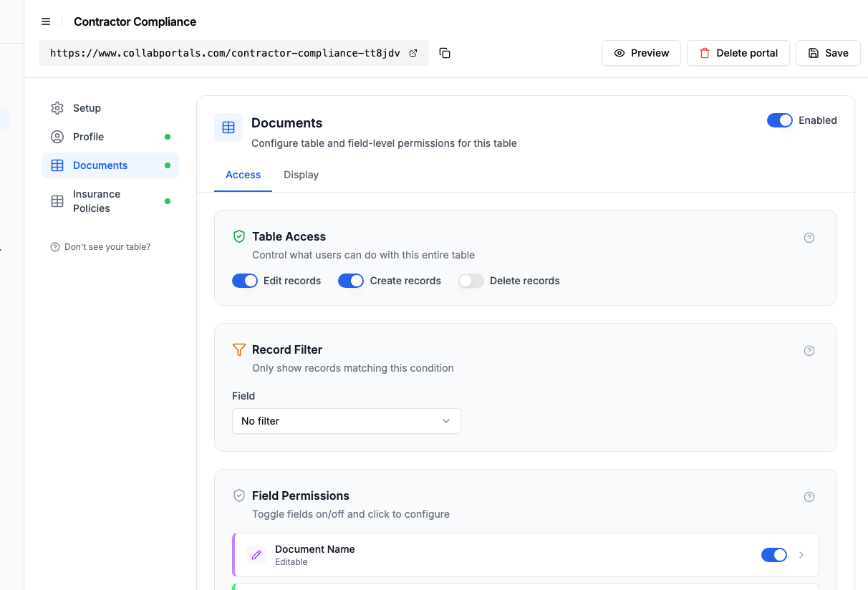Click the Documents table header icon
This screenshot has width=868, height=590.
tap(228, 127)
